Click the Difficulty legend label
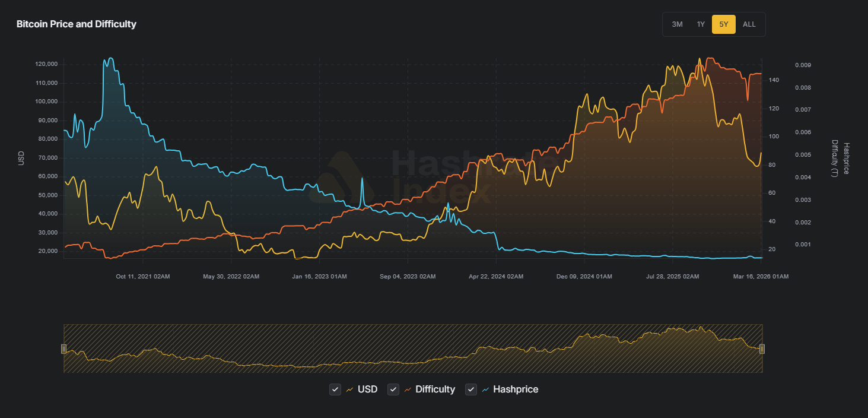Viewport: 868px width, 418px height. pyautogui.click(x=435, y=389)
